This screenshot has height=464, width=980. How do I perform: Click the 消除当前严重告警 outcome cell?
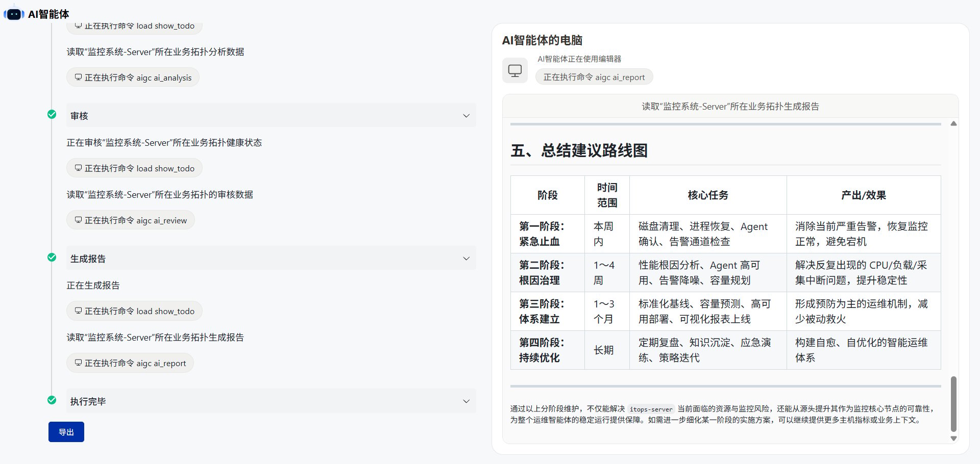(x=864, y=234)
